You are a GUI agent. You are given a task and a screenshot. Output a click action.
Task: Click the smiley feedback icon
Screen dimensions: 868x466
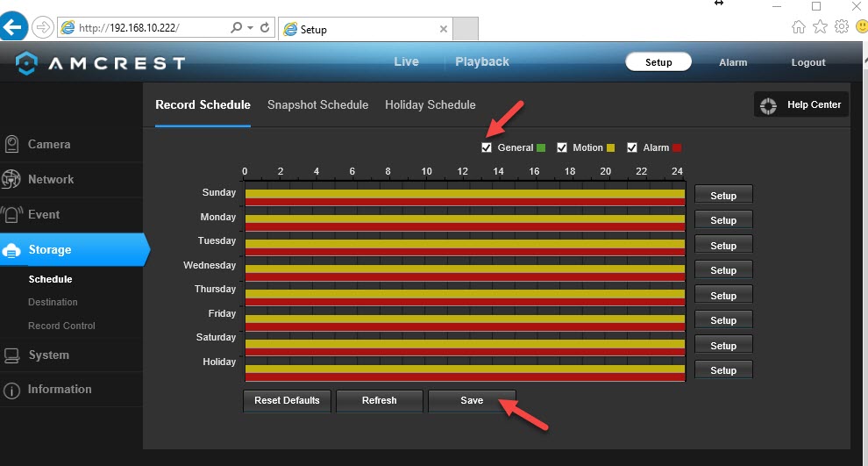tap(862, 26)
